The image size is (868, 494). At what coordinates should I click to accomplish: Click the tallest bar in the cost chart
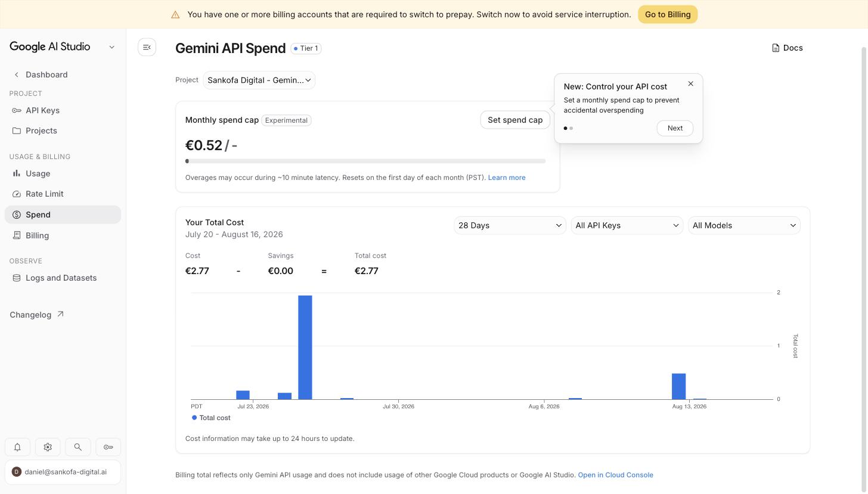pyautogui.click(x=305, y=347)
